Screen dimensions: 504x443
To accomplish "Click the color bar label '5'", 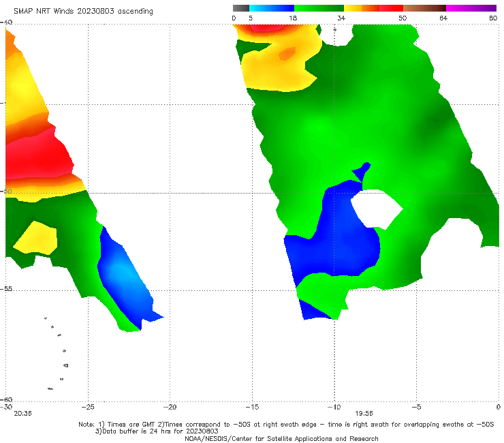I will coord(251,18).
